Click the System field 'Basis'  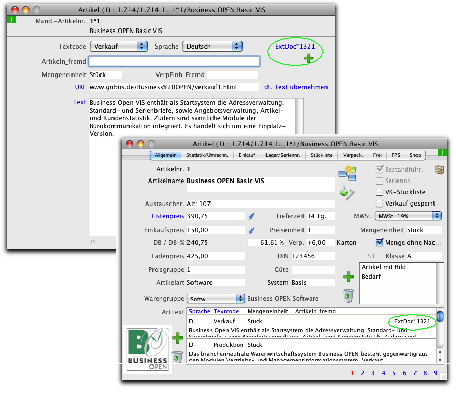[x=313, y=282]
